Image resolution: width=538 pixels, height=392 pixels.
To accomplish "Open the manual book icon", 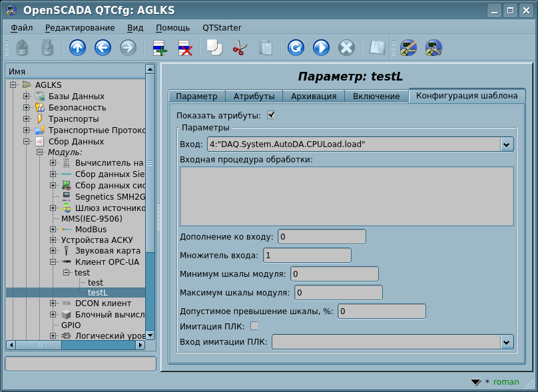I will point(378,48).
